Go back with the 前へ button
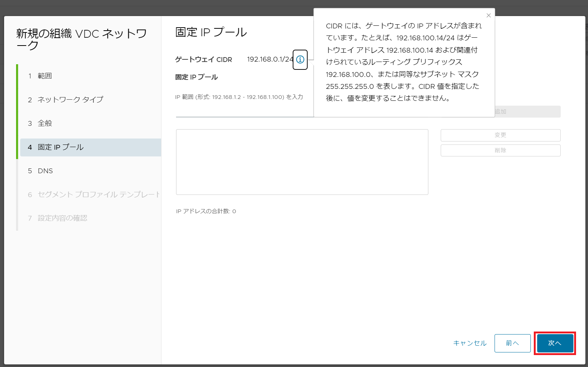This screenshot has height=367, width=588. coord(512,343)
